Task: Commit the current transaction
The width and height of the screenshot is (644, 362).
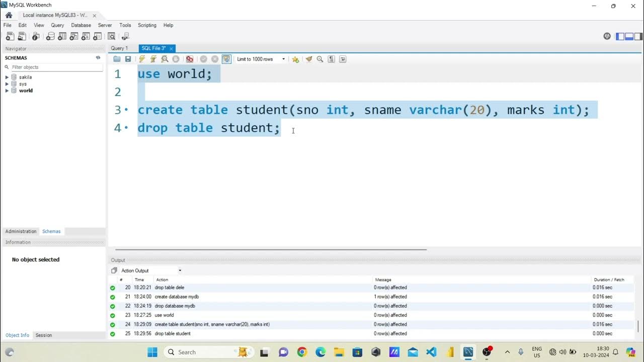Action: coord(203,59)
